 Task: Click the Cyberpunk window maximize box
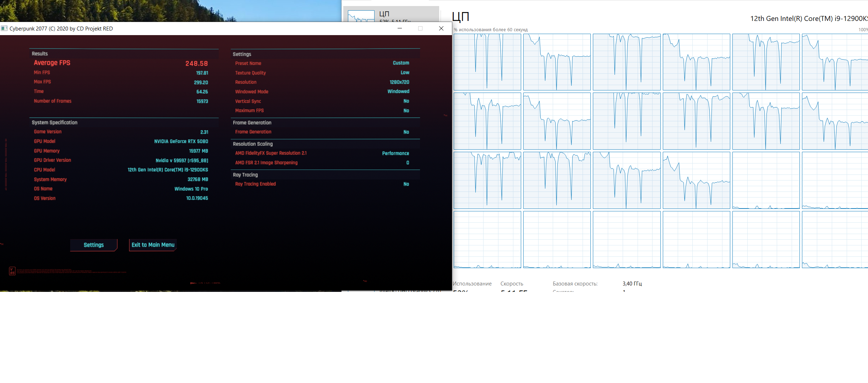[420, 28]
